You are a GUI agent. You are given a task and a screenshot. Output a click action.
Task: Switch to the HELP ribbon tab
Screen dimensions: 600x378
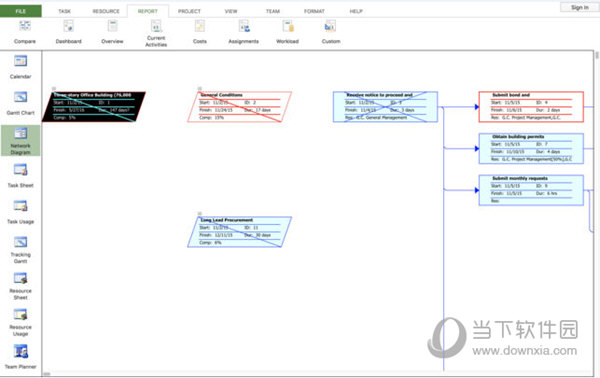tap(356, 11)
